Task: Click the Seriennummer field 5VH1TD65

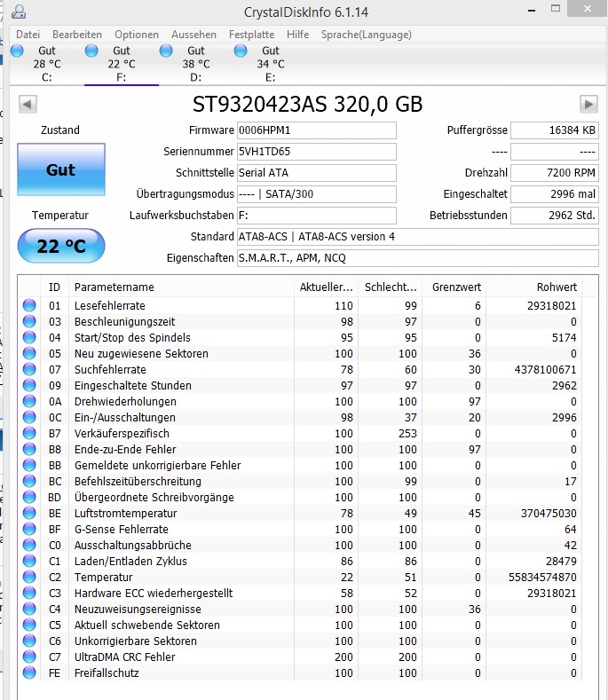Action: pos(316,152)
